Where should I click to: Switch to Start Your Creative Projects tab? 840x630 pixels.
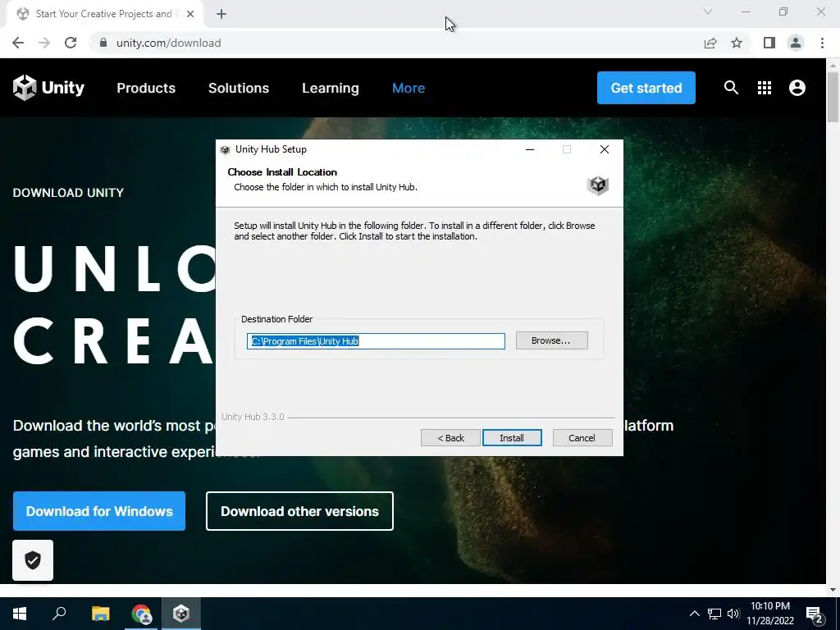point(103,14)
